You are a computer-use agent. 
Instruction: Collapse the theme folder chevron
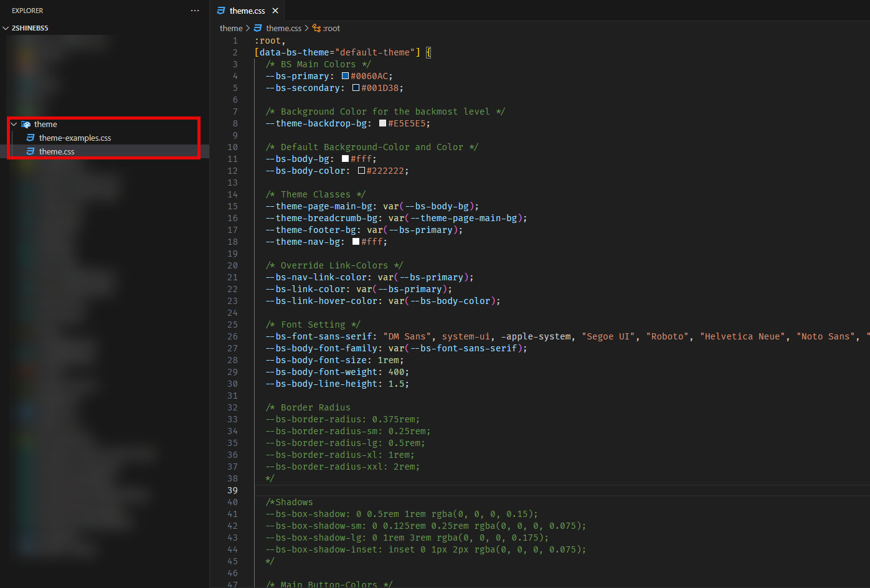(14, 125)
